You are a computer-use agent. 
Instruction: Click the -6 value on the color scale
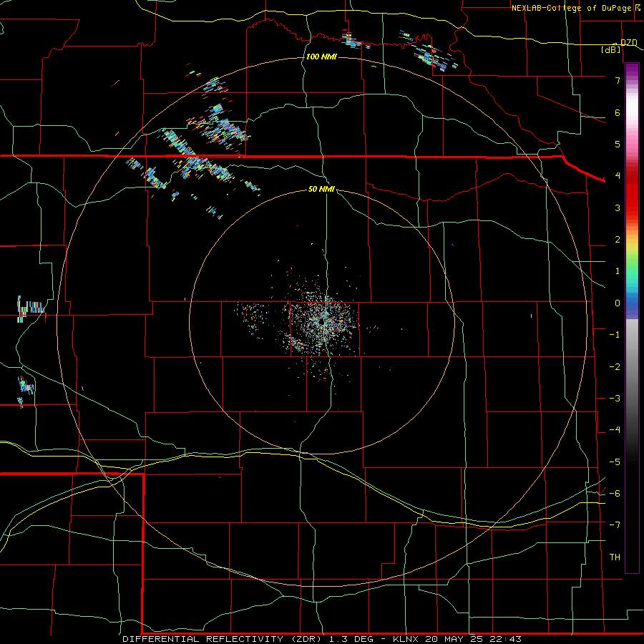pyautogui.click(x=615, y=494)
